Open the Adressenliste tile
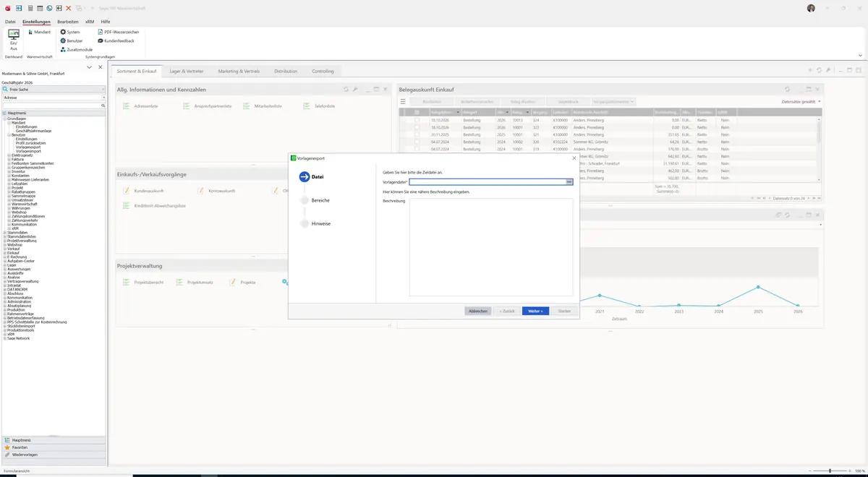The height and width of the screenshot is (477, 868). 141,106
